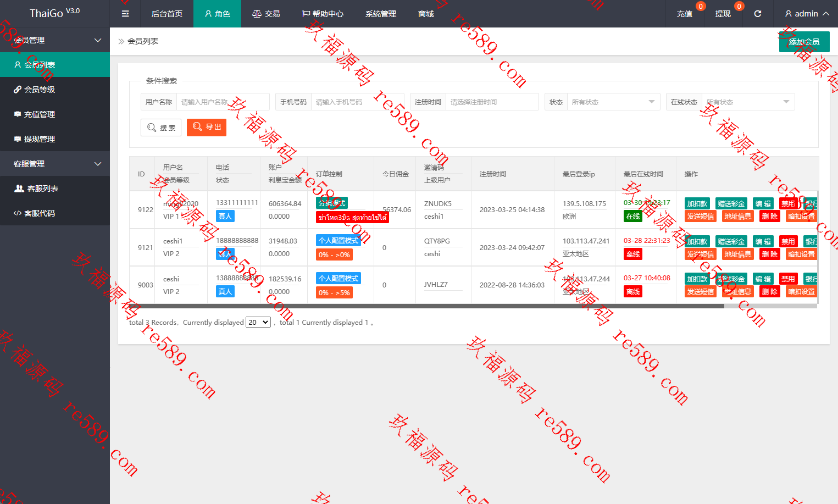Screen dimensions: 838x504
Task: Click 加扣款 for user 9122
Action: [697, 203]
